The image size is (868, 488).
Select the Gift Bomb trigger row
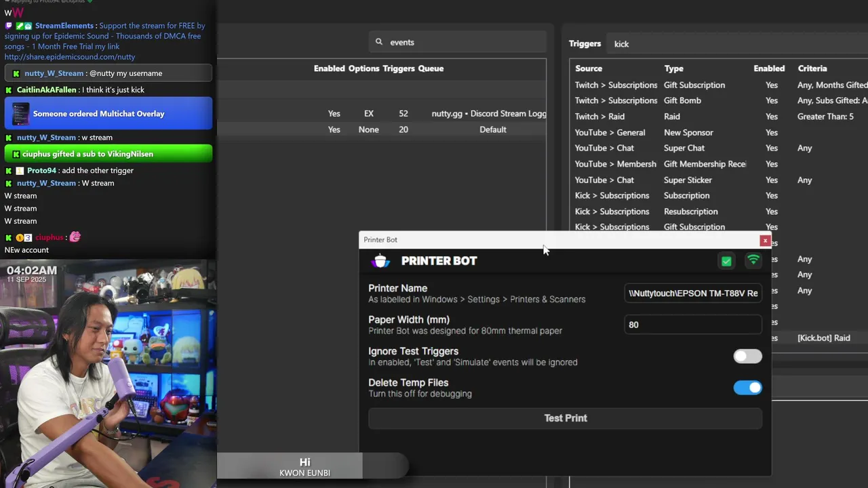[719, 100]
